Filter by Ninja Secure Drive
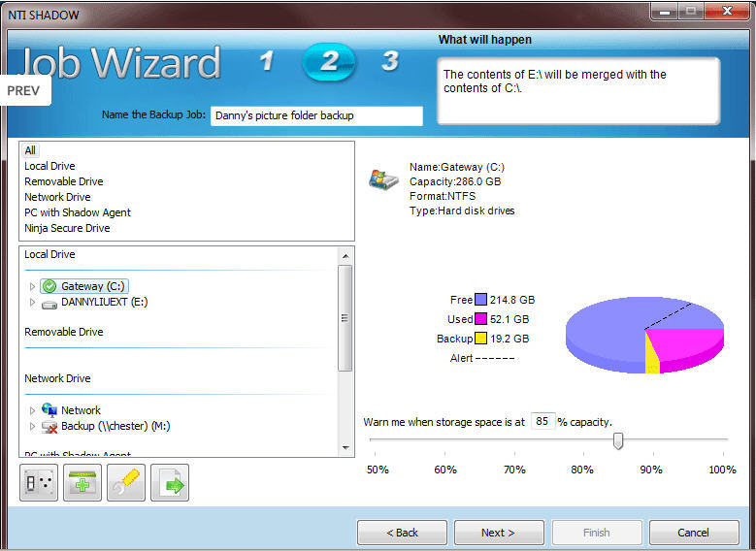 pyautogui.click(x=67, y=228)
